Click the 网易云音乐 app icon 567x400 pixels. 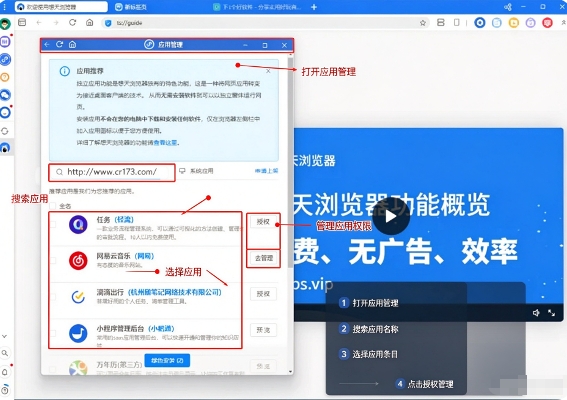tap(78, 261)
